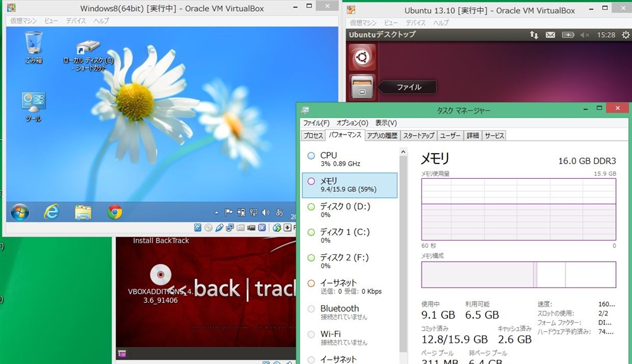Click the power/battery tray icon in VM
Viewport: 632px width, 364px height.
[241, 212]
